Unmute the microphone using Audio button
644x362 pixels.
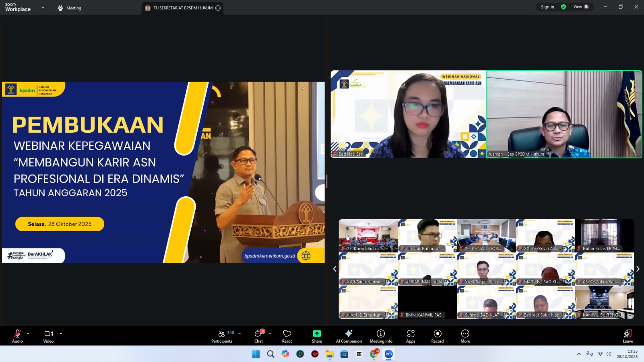[x=17, y=336]
